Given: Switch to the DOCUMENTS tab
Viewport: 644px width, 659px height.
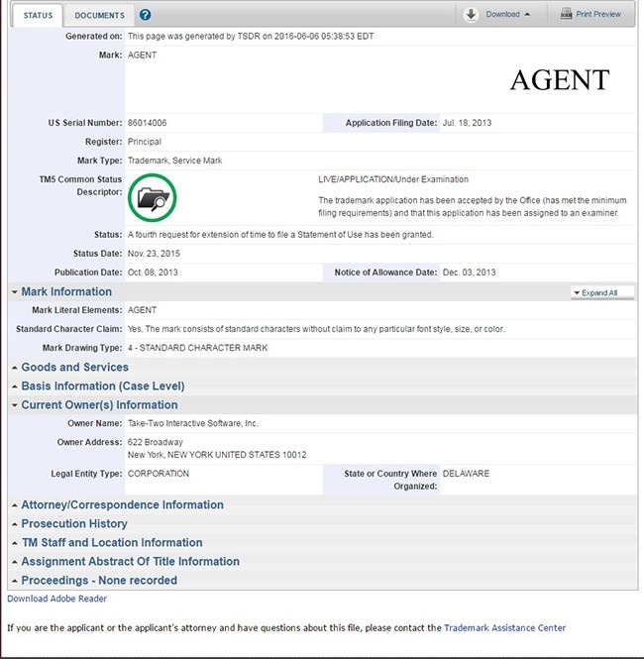Looking at the screenshot, I should click(99, 16).
